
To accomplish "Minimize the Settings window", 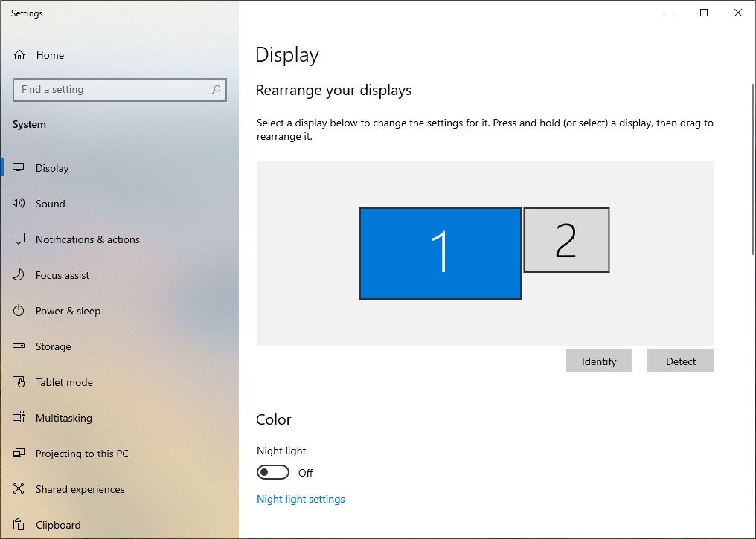I will point(670,13).
